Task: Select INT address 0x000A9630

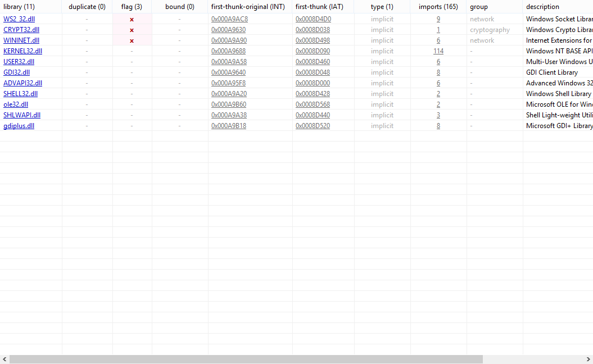Action: (x=228, y=29)
